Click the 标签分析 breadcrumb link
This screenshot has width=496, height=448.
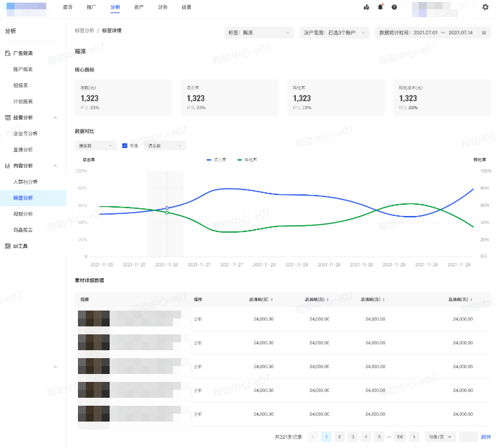click(84, 30)
